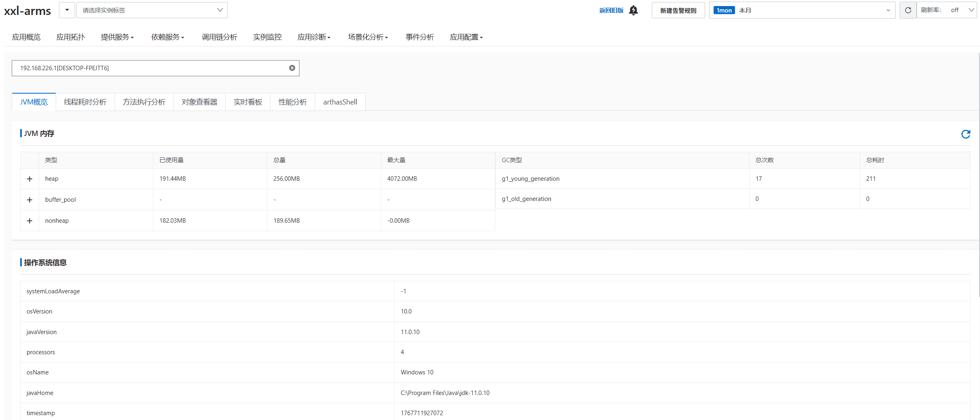Click the 返回旧版 link
This screenshot has height=420, width=980.
(611, 10)
